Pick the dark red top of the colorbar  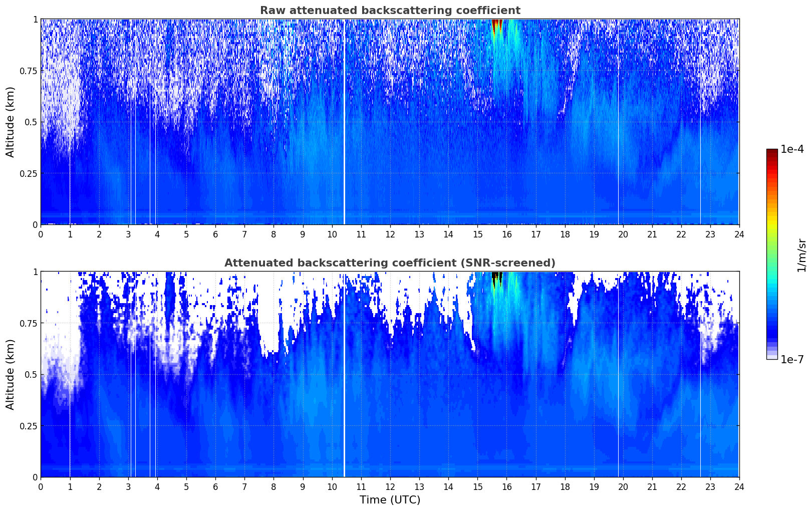pyautogui.click(x=771, y=152)
